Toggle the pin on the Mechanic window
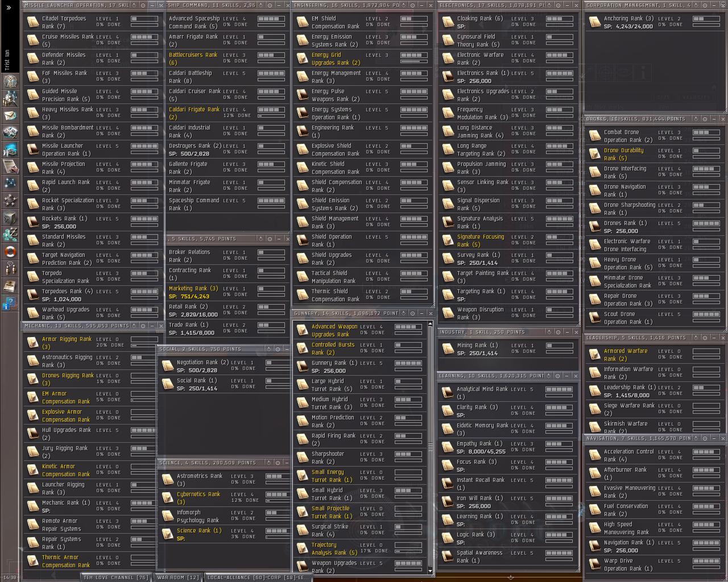This screenshot has width=728, height=582. (143, 326)
